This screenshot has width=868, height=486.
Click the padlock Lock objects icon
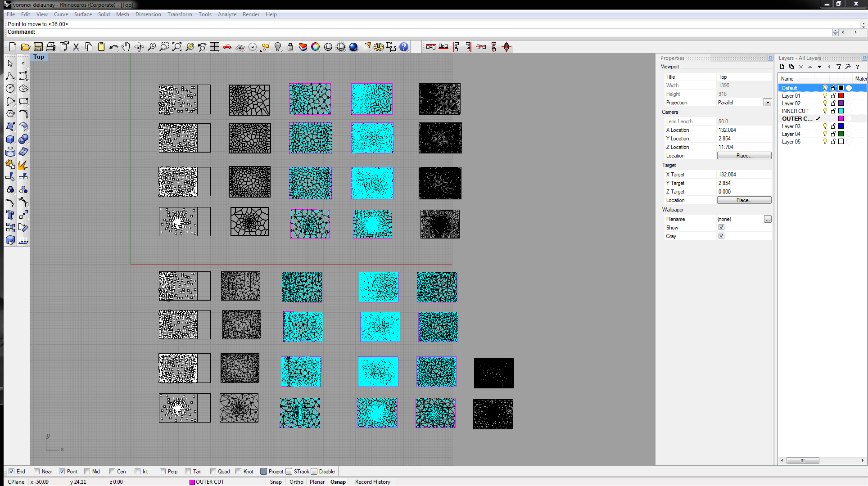290,47
